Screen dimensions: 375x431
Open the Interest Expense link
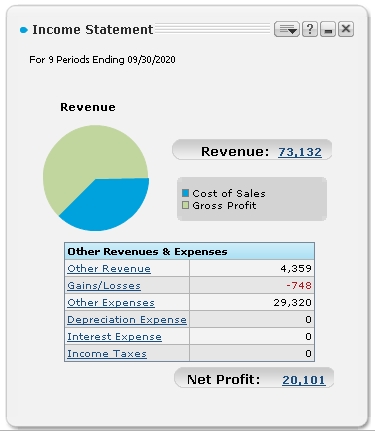(114, 337)
